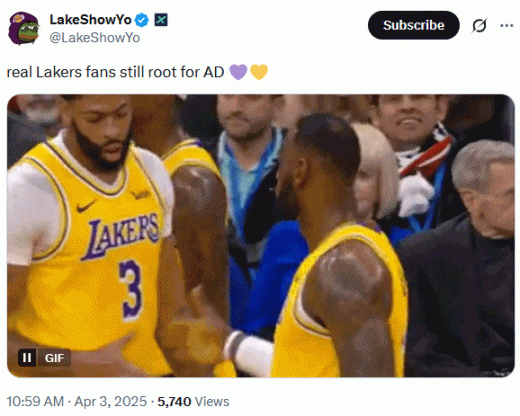The width and height of the screenshot is (520, 416).
Task: Click the GIF label badge
Action: pos(54,358)
